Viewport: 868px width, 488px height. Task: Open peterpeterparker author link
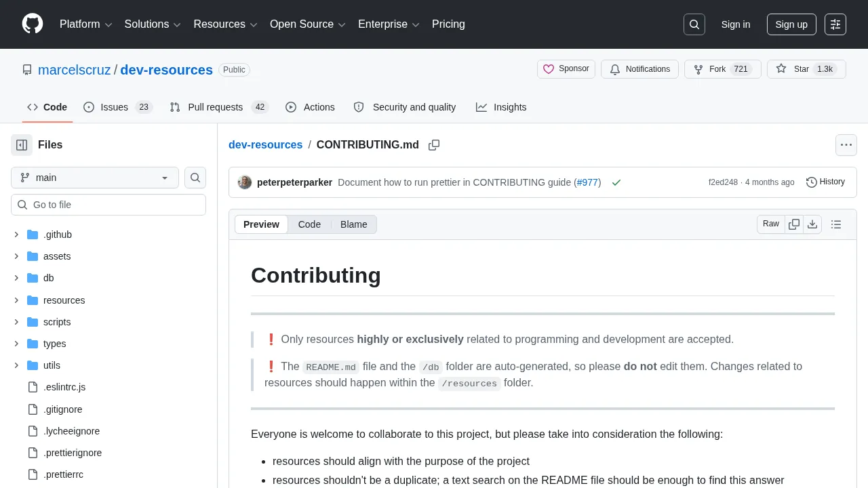294,182
